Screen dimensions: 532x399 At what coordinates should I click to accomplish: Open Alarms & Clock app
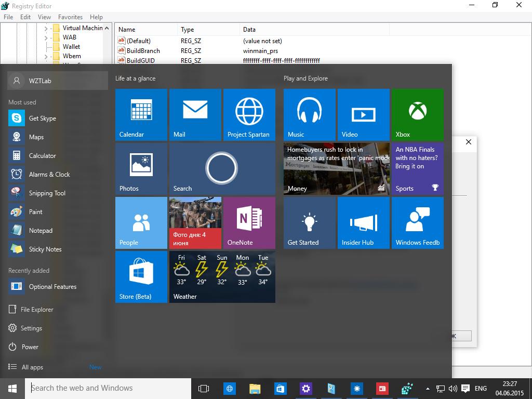tap(58, 174)
